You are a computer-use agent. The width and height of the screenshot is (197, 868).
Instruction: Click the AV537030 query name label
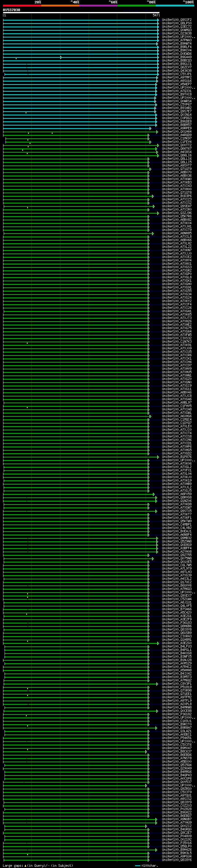[x=11, y=10]
